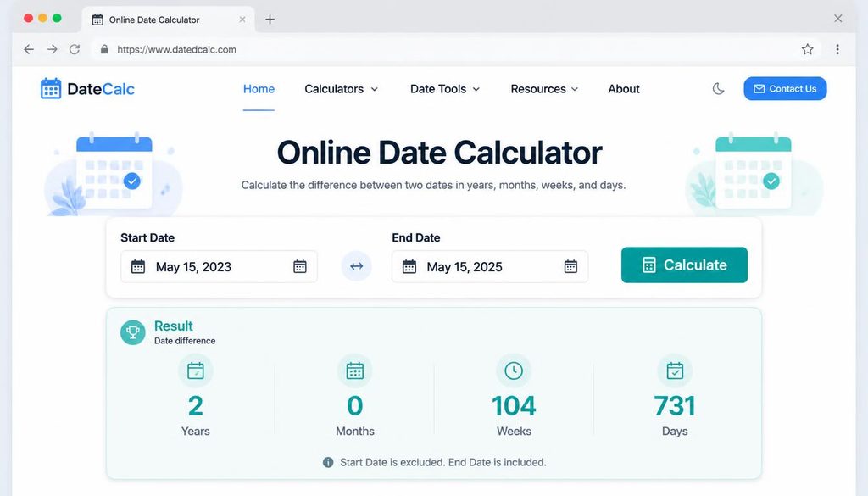The image size is (868, 496).
Task: Click the padlock site info icon
Action: coord(104,49)
